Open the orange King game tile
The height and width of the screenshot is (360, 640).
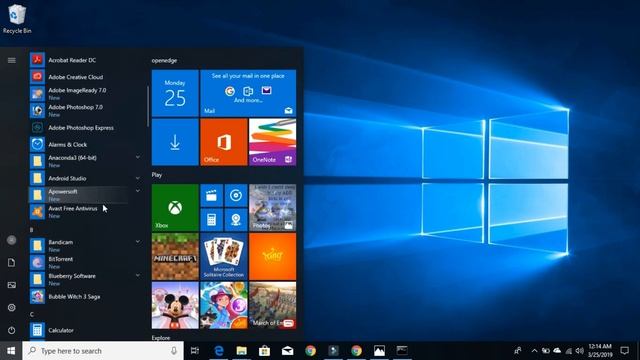(x=273, y=256)
